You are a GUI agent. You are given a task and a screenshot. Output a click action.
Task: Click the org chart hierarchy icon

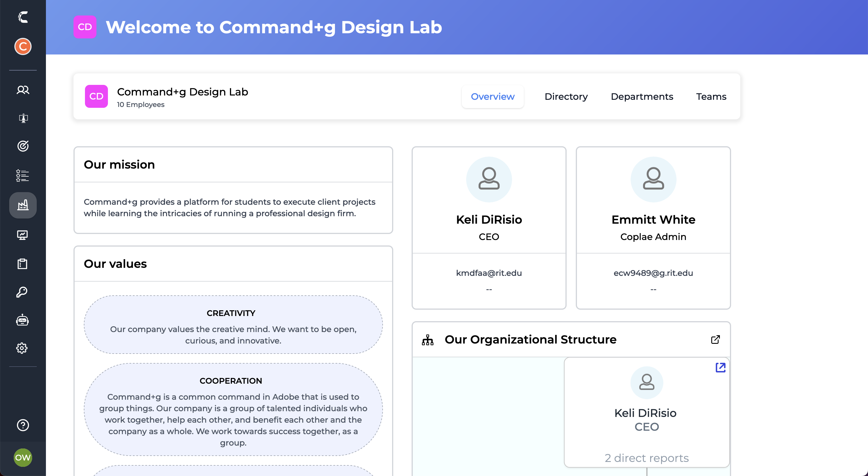click(428, 340)
